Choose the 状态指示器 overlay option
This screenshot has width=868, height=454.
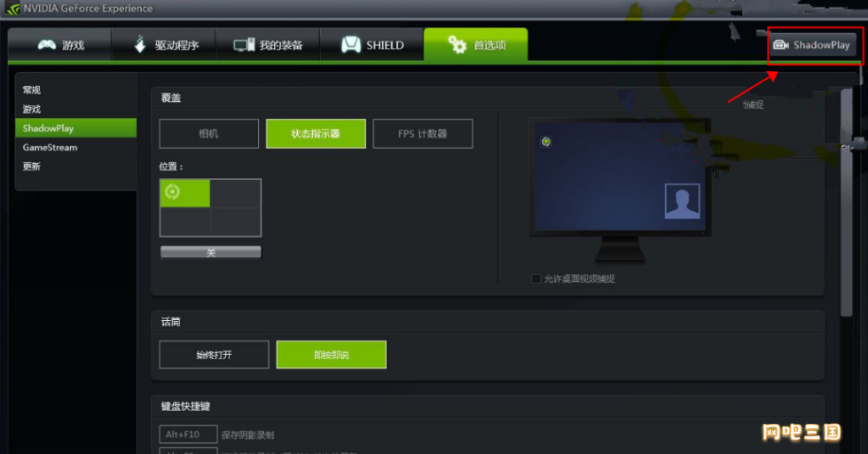[x=316, y=133]
